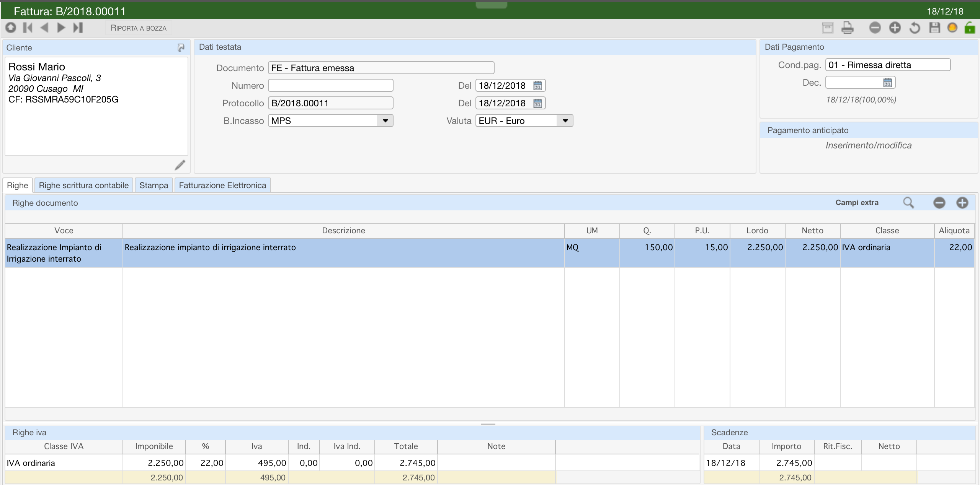980x485 pixels.
Task: Click the top toolbar minus (delete) icon
Action: pos(875,28)
